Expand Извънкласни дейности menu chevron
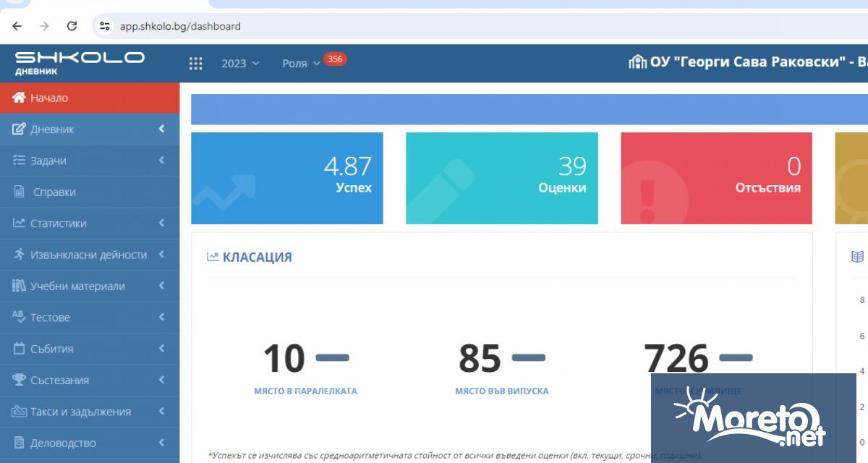Viewport: 868px width, 463px height. point(161,255)
